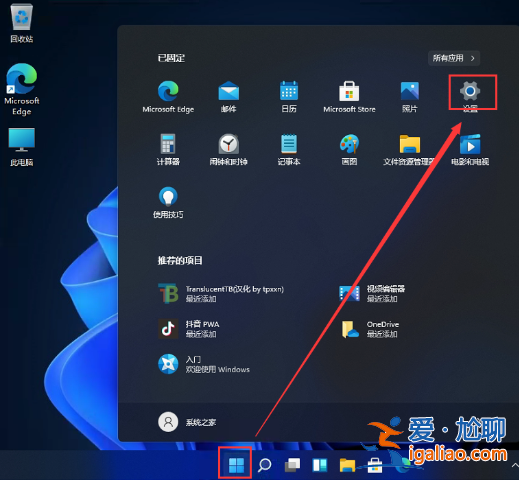Open taskbar Search magnifier

pos(264,465)
